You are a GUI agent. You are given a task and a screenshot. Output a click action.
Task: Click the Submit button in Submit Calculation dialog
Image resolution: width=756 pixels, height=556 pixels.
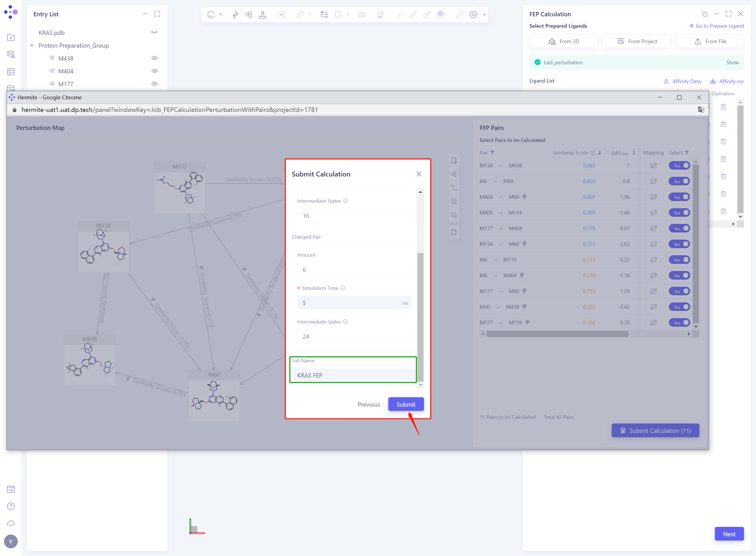click(x=405, y=404)
